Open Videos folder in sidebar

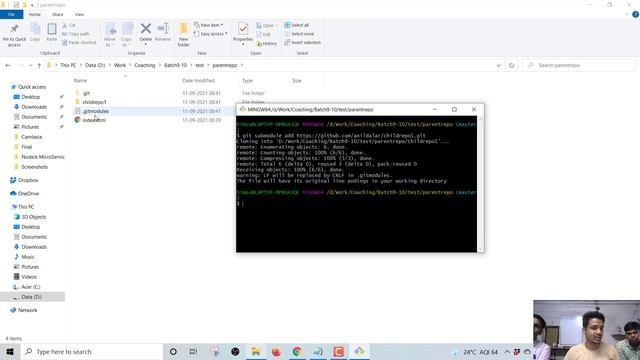coord(29,277)
